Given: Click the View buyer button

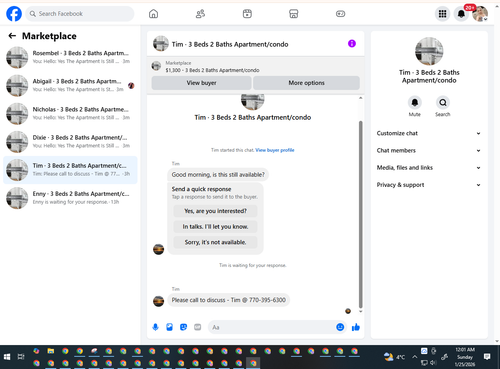Looking at the screenshot, I should [201, 83].
